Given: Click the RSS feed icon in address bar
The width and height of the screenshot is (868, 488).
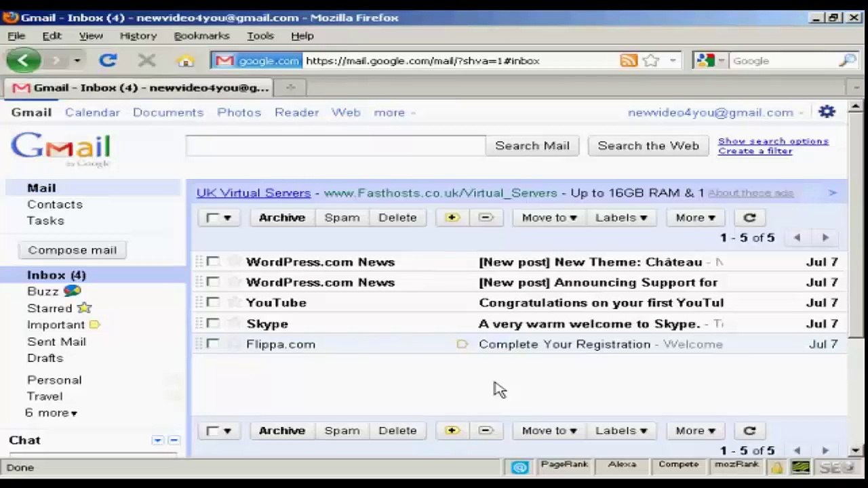Looking at the screenshot, I should (x=629, y=60).
